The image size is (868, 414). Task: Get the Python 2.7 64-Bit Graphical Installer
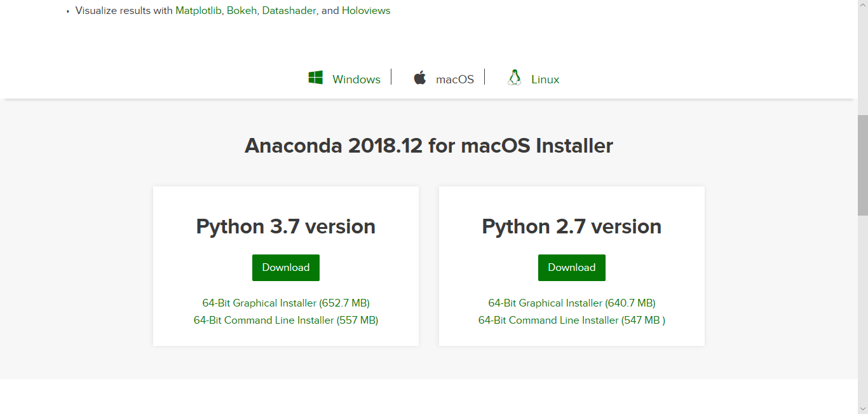pyautogui.click(x=571, y=303)
